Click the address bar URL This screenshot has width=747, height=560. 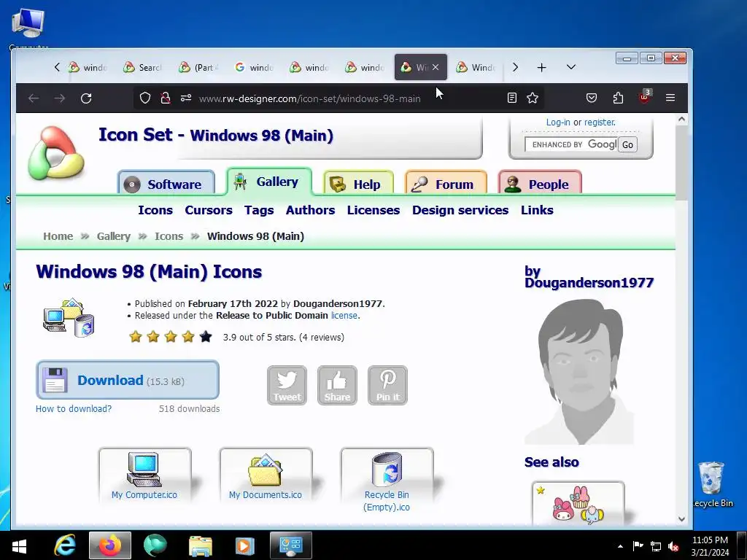309,98
